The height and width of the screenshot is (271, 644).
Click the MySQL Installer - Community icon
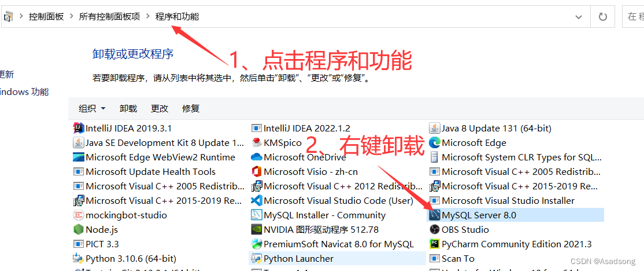point(257,215)
